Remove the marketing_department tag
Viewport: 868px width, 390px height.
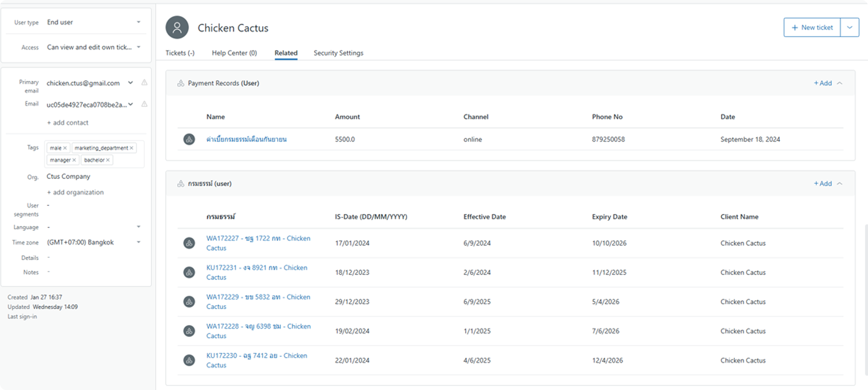(132, 148)
